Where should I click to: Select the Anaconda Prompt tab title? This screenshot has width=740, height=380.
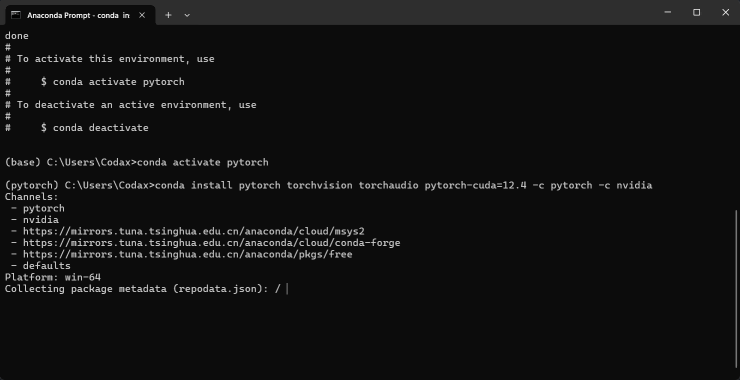(78, 15)
